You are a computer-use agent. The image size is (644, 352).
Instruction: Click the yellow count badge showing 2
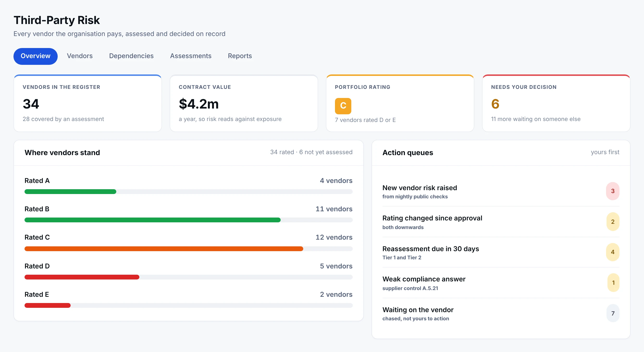pyautogui.click(x=613, y=222)
